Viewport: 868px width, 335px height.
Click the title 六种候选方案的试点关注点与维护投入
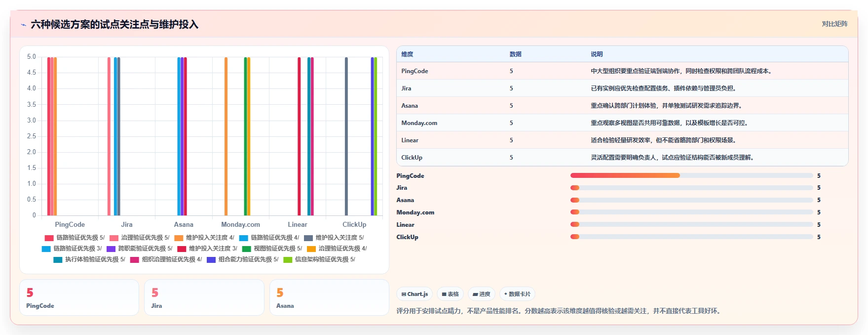click(114, 24)
